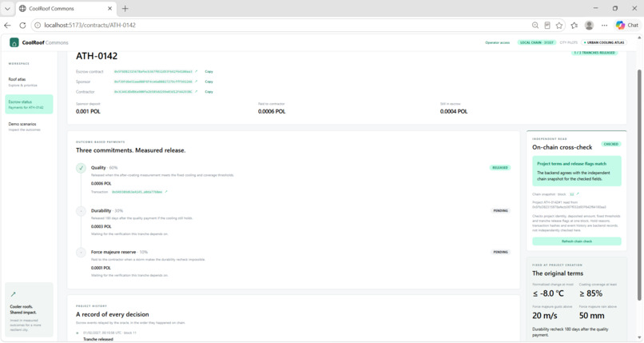The image size is (644, 343).
Task: Copy the escrow contract address
Action: 209,71
